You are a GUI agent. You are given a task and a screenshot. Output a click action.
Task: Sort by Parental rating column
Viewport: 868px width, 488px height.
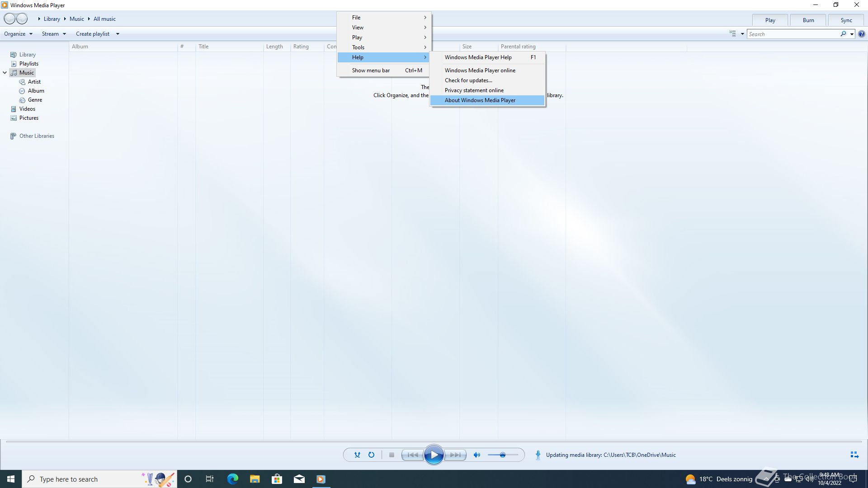532,47
